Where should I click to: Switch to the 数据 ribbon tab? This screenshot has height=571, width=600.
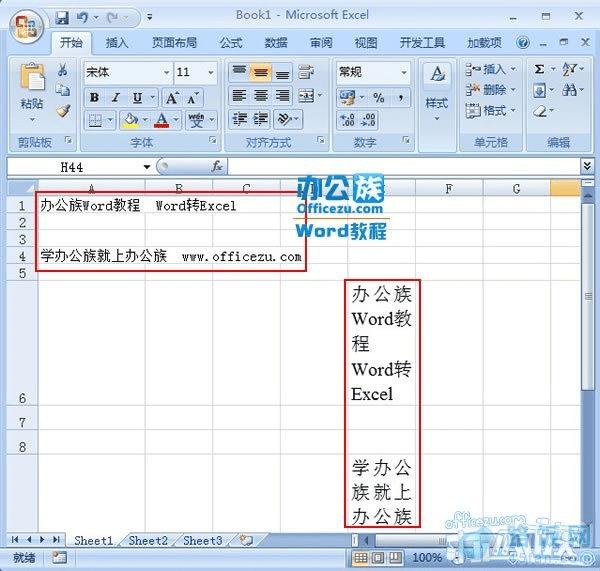pos(276,42)
